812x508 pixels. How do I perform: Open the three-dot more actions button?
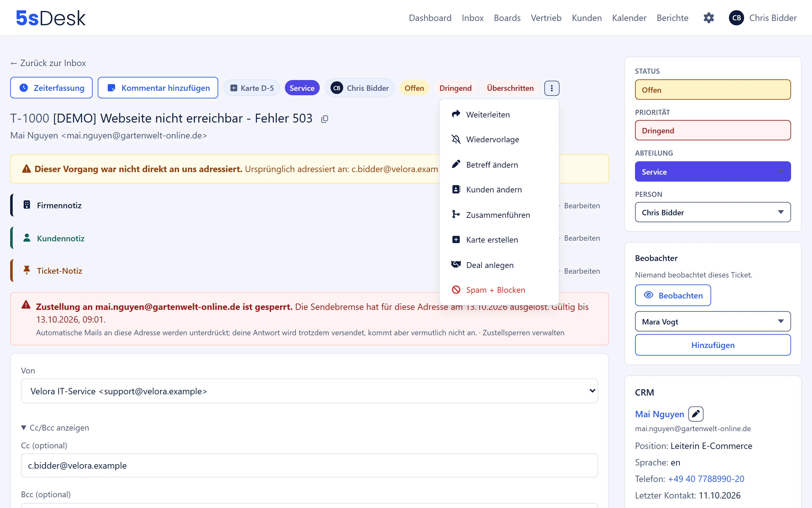(x=552, y=88)
